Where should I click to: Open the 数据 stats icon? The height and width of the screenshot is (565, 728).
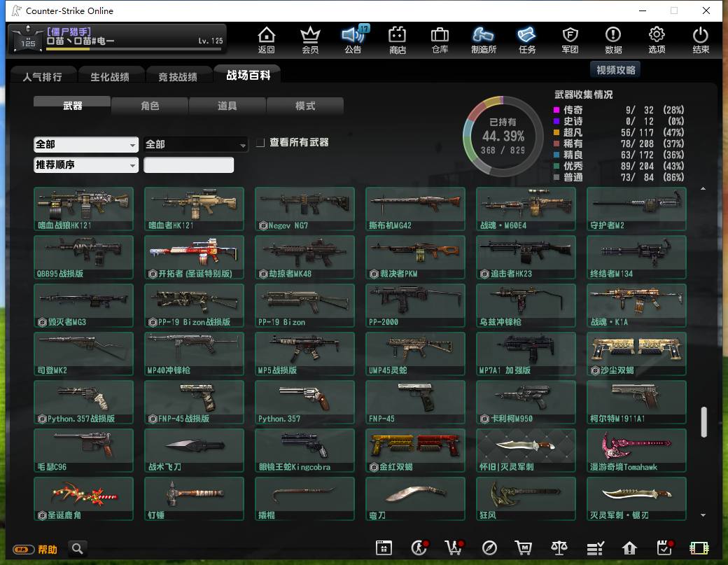613,40
